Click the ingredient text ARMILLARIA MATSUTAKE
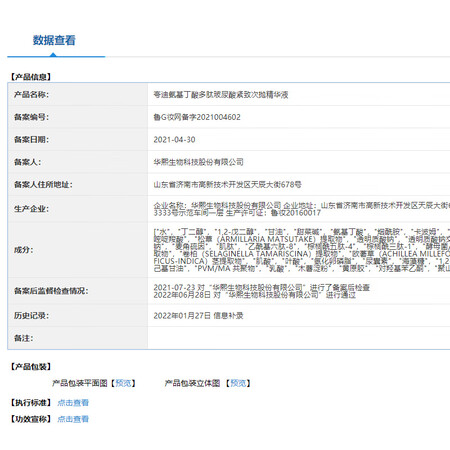450x450 pixels. (267, 239)
